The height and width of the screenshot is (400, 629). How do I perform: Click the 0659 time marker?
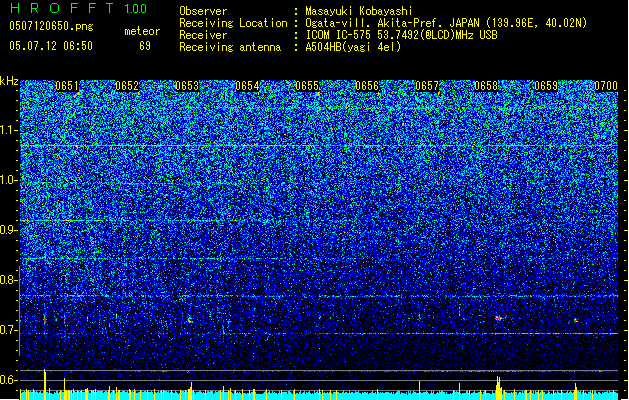546,86
